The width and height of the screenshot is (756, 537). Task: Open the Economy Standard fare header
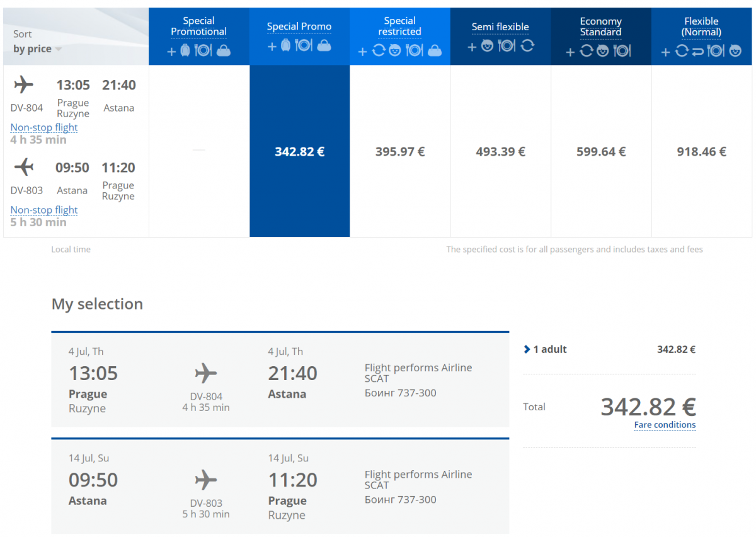click(x=600, y=26)
